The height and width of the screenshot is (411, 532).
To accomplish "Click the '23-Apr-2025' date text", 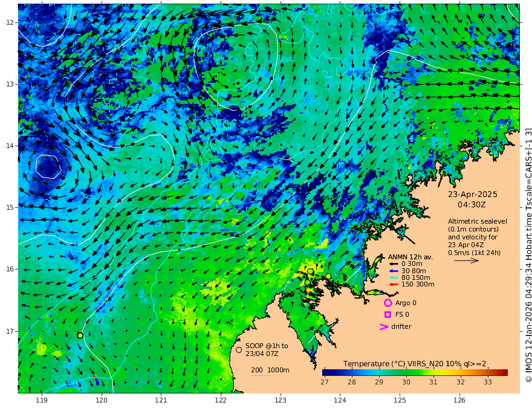I will click(473, 195).
